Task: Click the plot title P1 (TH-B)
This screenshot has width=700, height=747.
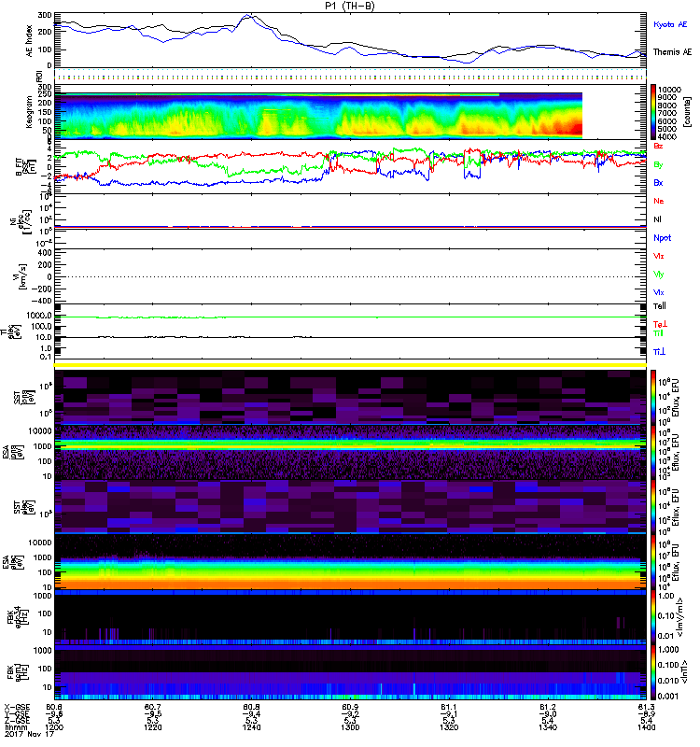Action: (x=349, y=6)
